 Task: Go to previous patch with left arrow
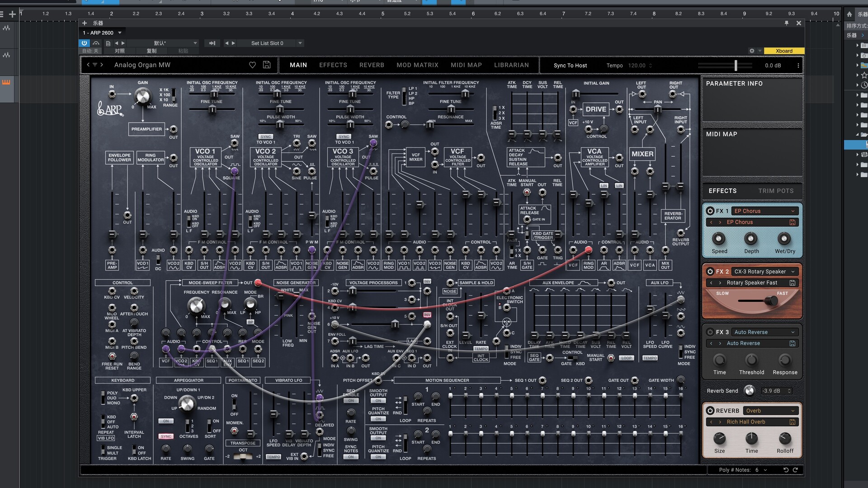pyautogui.click(x=88, y=65)
